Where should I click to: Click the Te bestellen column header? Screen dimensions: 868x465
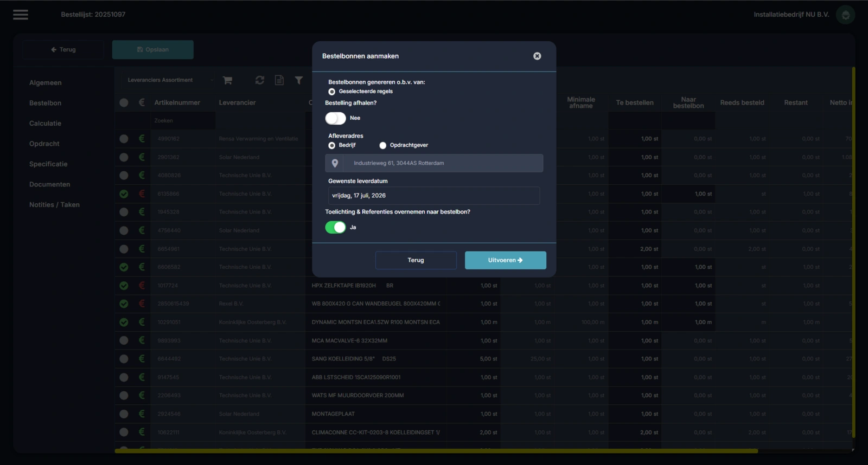tap(635, 102)
